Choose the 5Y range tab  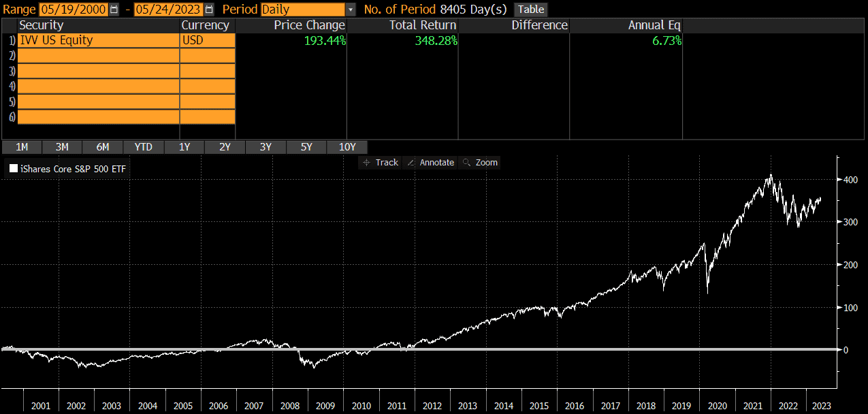(x=306, y=147)
